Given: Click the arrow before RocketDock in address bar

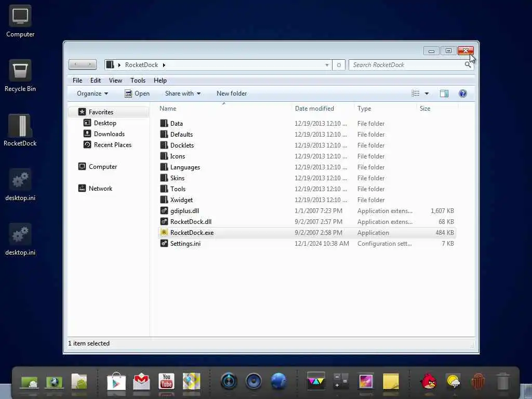Looking at the screenshot, I should tap(119, 65).
